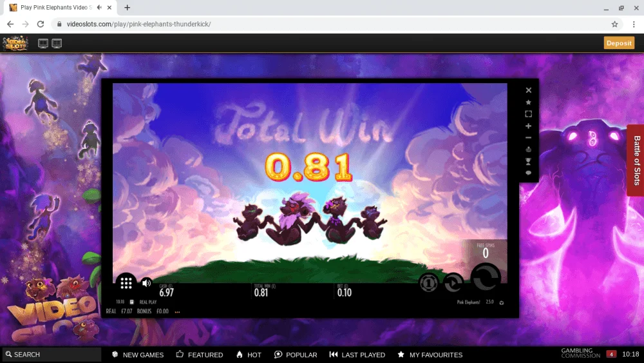
Task: Open the money bag icon in side panel
Action: pyautogui.click(x=529, y=149)
